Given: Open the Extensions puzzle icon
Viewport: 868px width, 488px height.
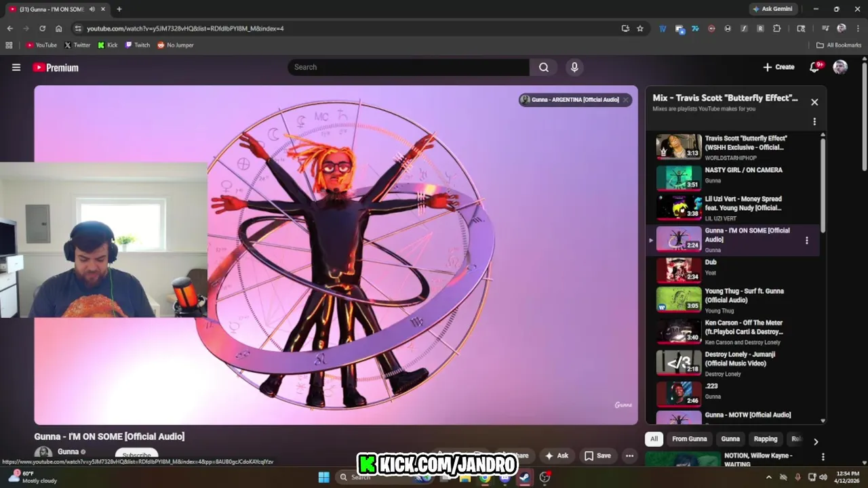Looking at the screenshot, I should point(776,28).
